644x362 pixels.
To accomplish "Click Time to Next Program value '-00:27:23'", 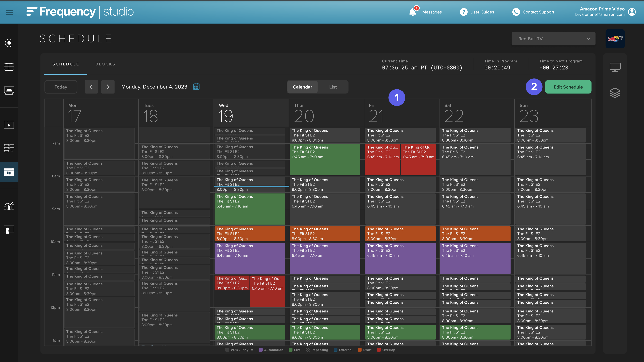I will (554, 68).
